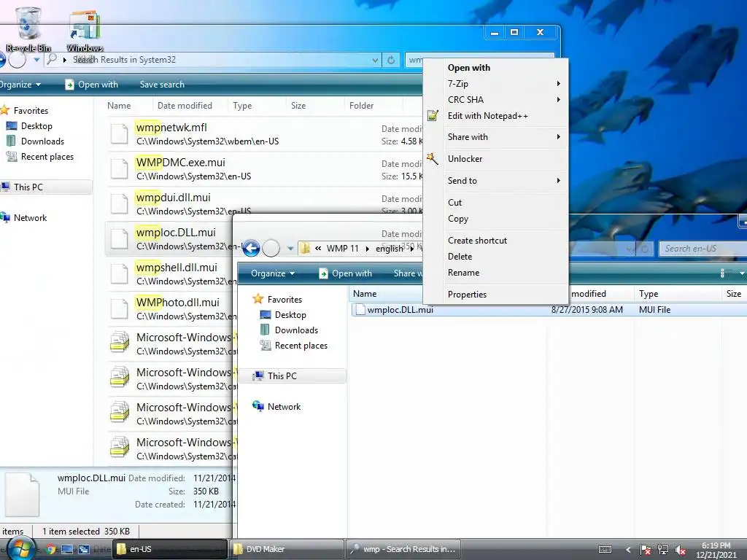
Task: Expand the Share with submenu
Action: point(495,137)
